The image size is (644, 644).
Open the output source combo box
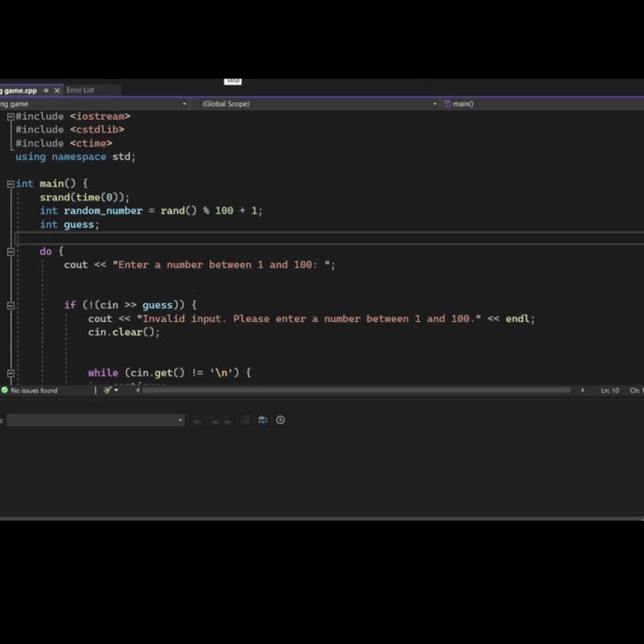[x=94, y=420]
